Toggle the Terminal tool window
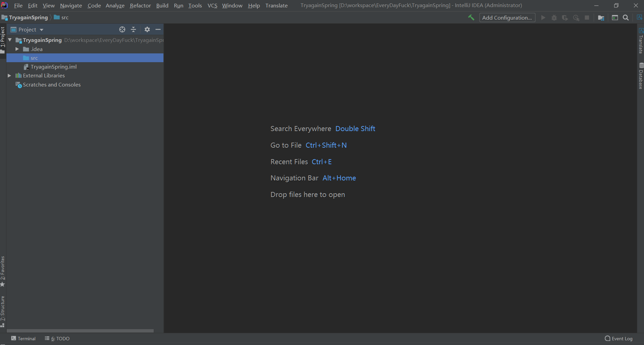This screenshot has width=644, height=345. [x=23, y=339]
